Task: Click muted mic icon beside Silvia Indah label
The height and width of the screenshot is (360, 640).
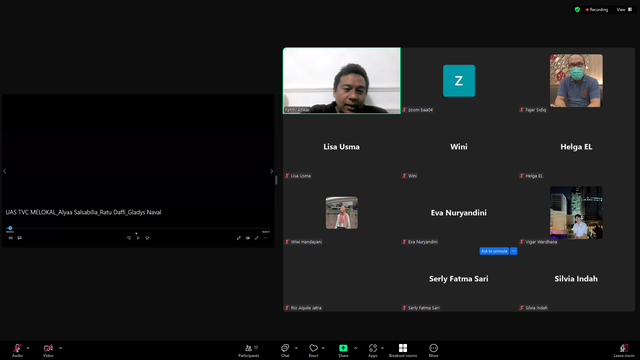Action: pyautogui.click(x=521, y=308)
